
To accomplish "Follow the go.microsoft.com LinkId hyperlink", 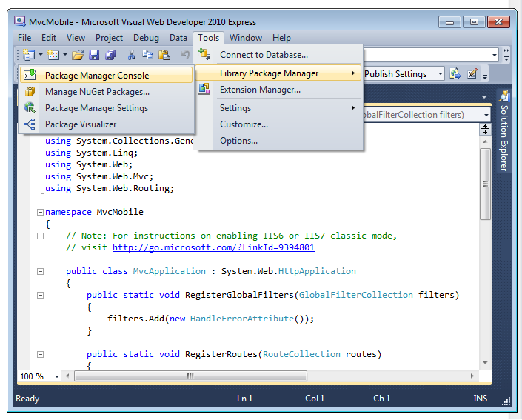I will pyautogui.click(x=213, y=247).
